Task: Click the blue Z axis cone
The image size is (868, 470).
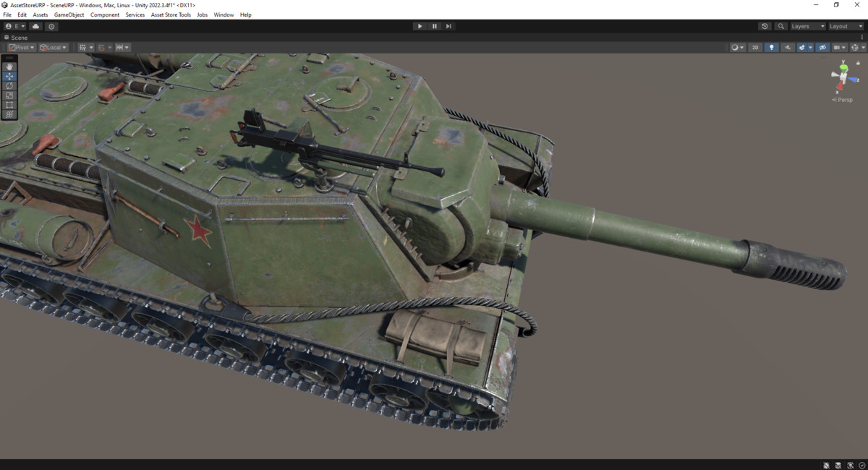Action: point(854,78)
